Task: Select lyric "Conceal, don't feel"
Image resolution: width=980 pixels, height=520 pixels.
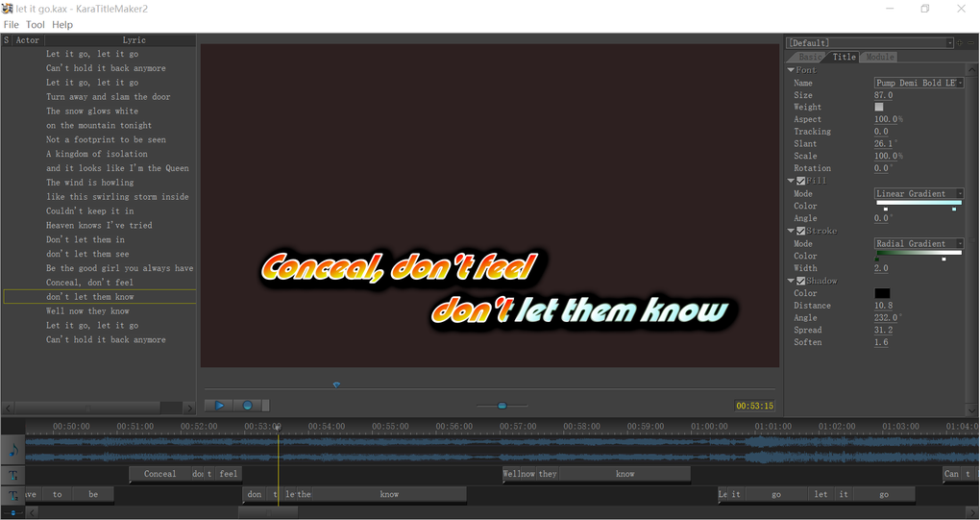Action: pos(89,283)
